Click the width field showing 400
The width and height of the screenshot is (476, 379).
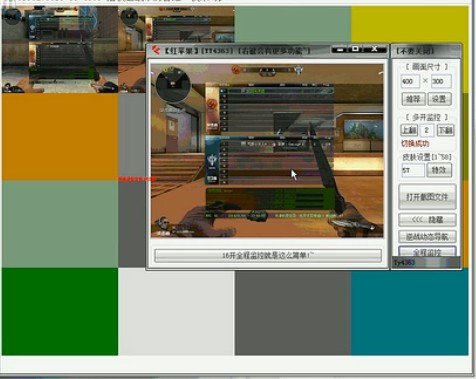tap(410, 81)
